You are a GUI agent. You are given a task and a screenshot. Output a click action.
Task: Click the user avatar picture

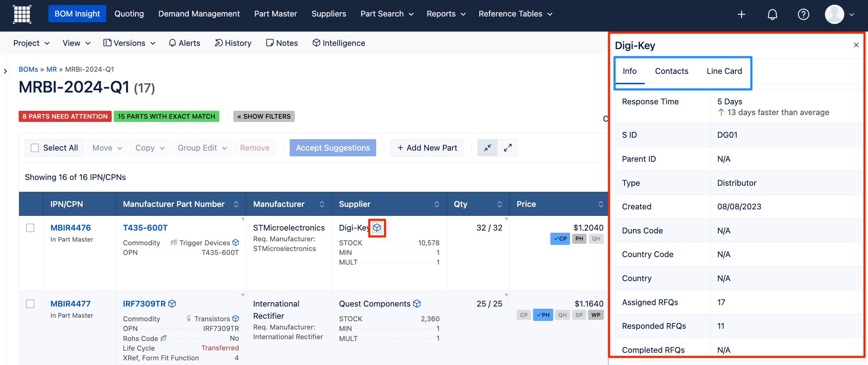point(834,14)
